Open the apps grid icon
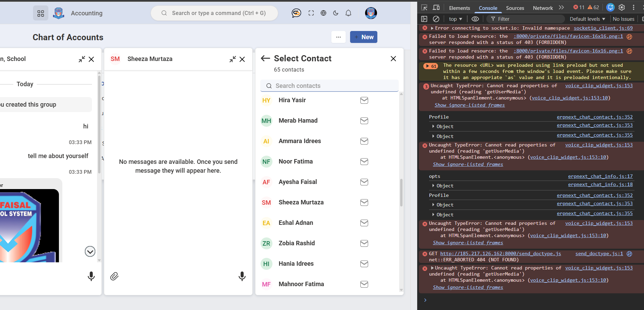This screenshot has height=310, width=644. [41, 13]
